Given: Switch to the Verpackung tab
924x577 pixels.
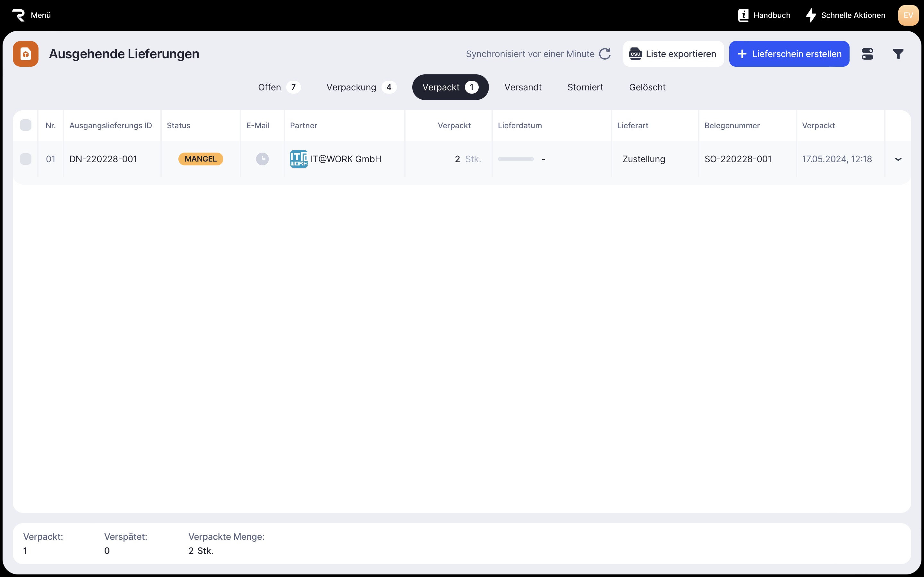Looking at the screenshot, I should [x=361, y=87].
